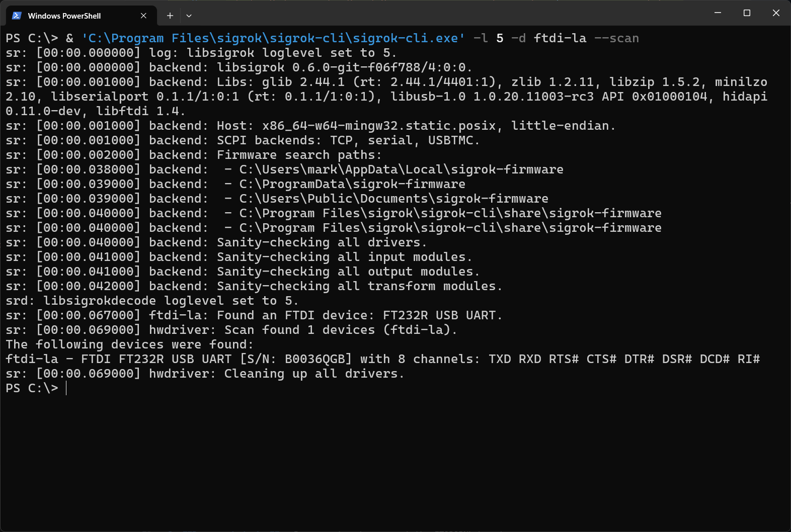The image size is (791, 532).
Task: Maximize the terminal window
Action: click(747, 13)
